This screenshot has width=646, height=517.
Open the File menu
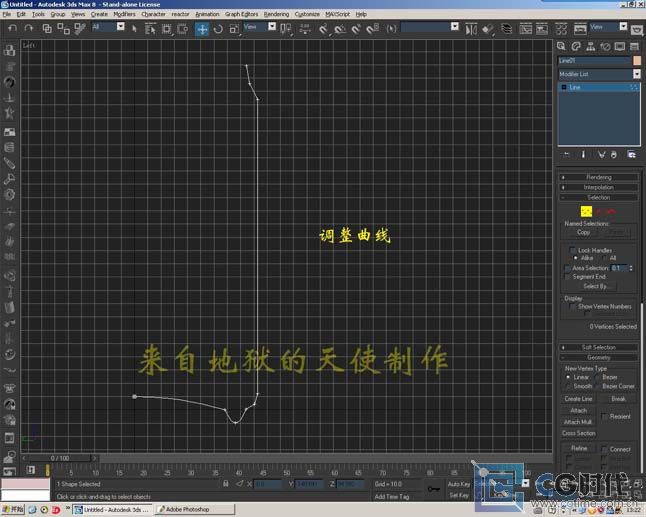7,14
